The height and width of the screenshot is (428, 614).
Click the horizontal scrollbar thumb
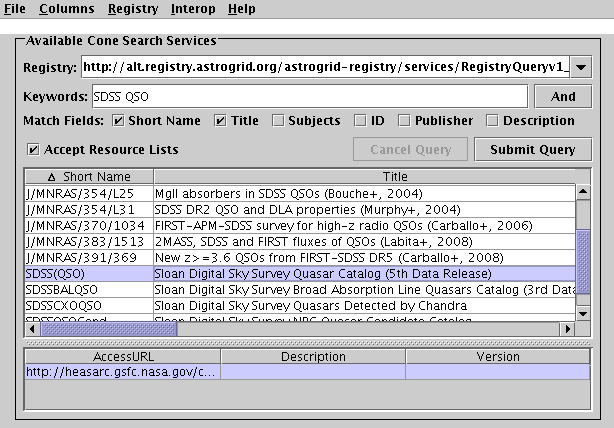(x=109, y=329)
